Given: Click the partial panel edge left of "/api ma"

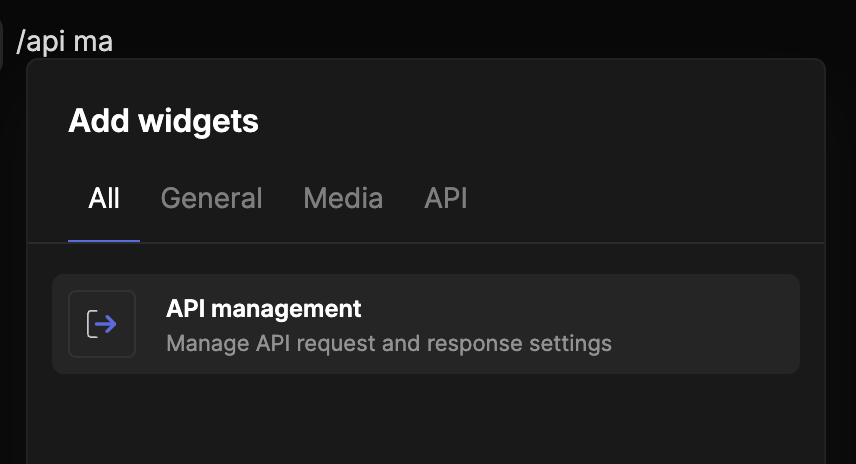Looking at the screenshot, I should (x=1, y=45).
